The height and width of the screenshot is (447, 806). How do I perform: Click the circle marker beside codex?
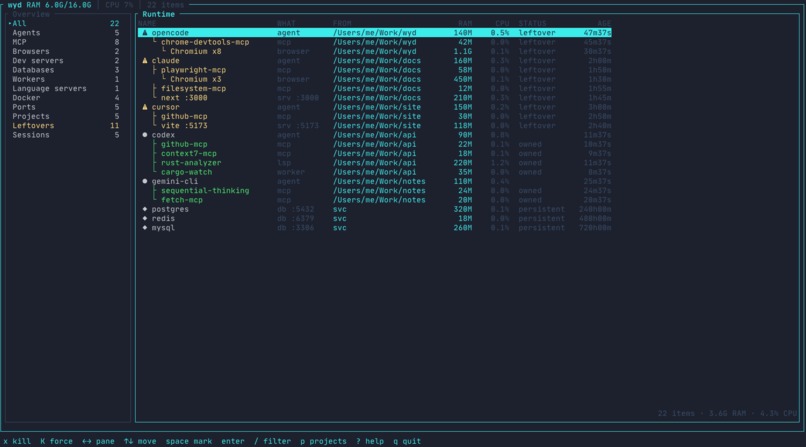point(145,135)
